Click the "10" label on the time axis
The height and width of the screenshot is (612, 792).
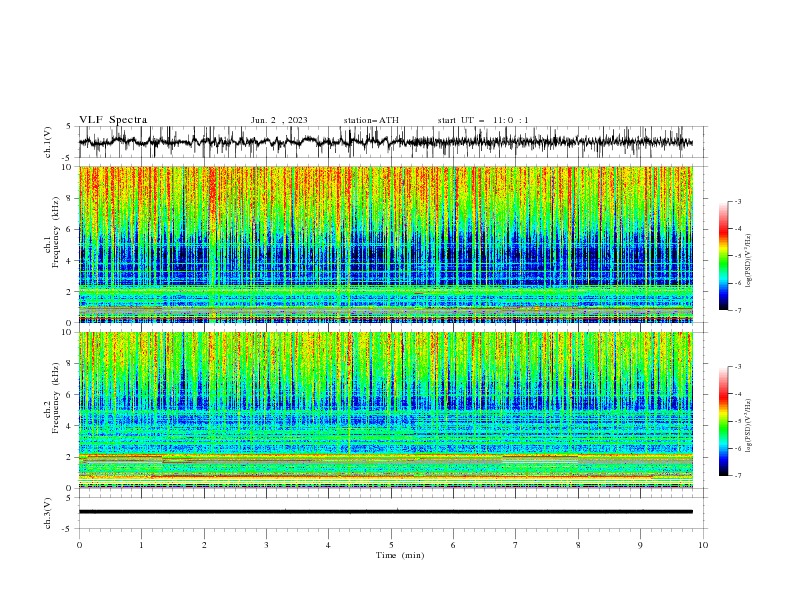703,545
